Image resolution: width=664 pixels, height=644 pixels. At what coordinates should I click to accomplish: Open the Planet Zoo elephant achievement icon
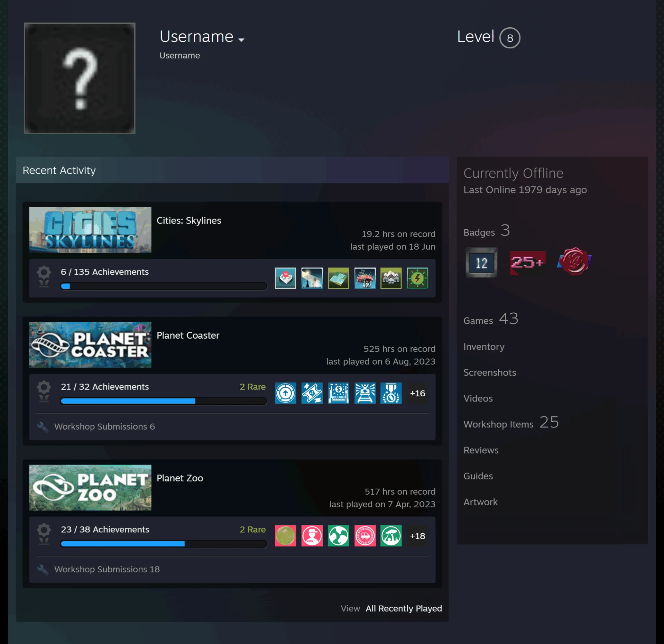pos(391,536)
